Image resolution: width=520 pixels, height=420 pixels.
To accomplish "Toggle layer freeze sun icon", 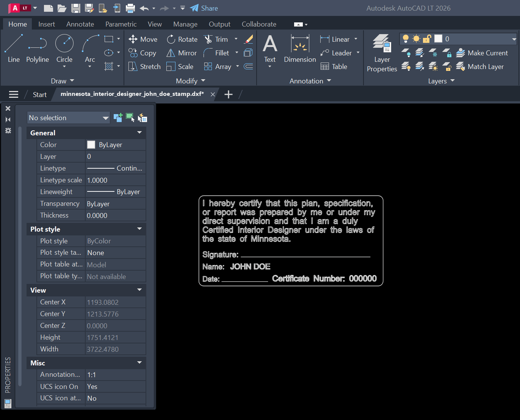I will (416, 39).
